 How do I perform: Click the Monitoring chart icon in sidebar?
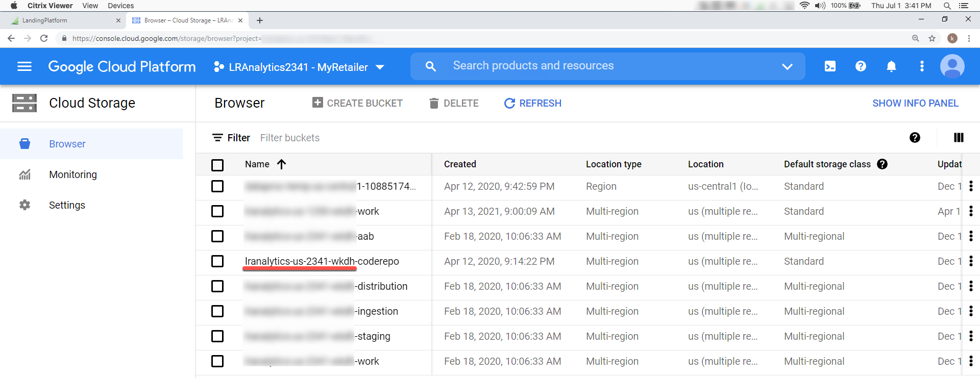pyautogui.click(x=24, y=174)
